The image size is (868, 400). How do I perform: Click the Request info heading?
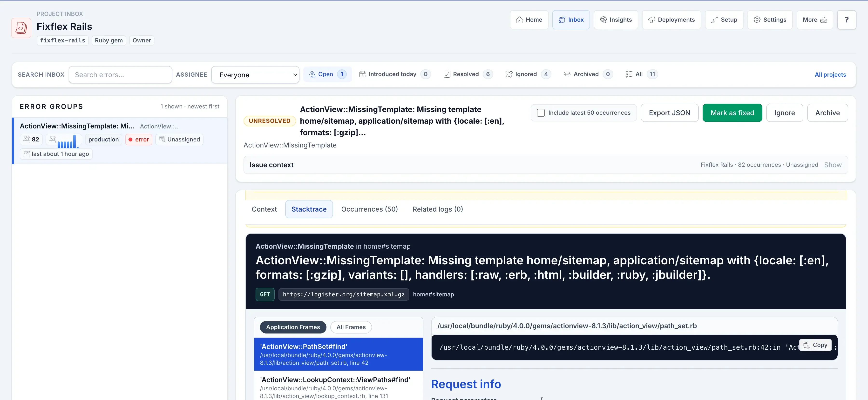466,384
